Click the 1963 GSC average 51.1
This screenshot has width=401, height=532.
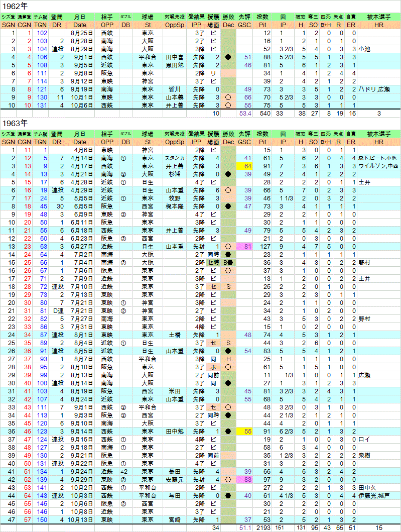tap(245, 528)
